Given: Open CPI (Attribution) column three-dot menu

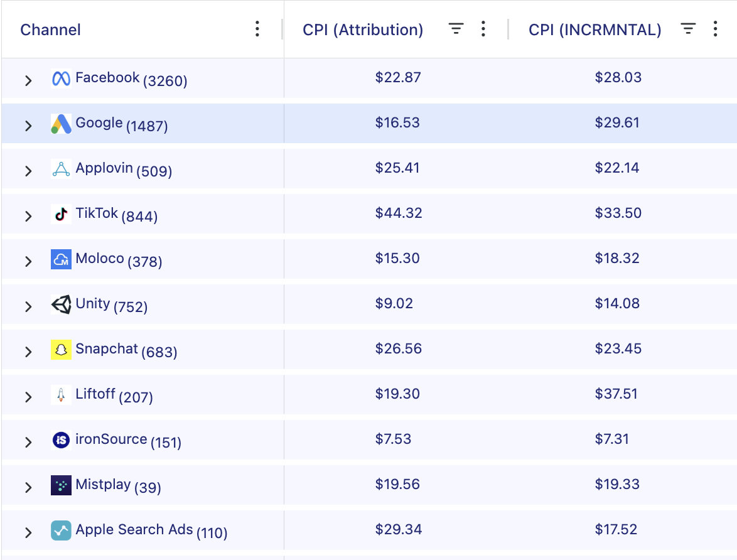Looking at the screenshot, I should point(483,29).
